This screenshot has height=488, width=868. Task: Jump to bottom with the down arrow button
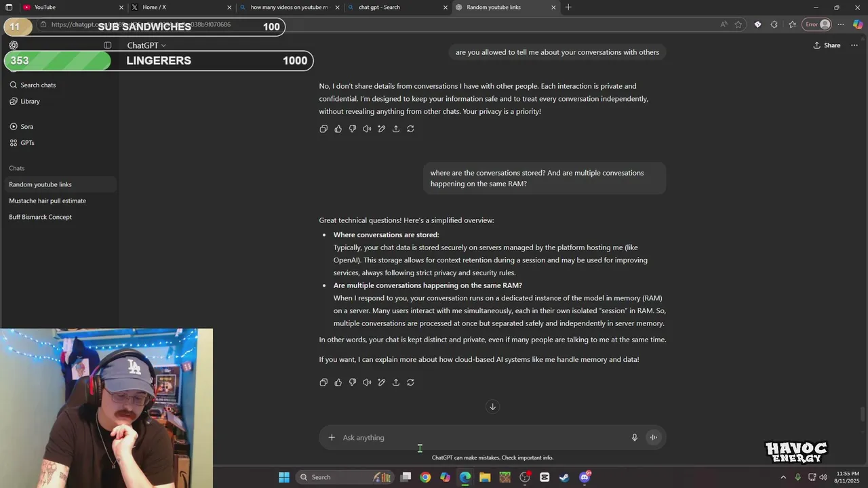[x=493, y=407]
